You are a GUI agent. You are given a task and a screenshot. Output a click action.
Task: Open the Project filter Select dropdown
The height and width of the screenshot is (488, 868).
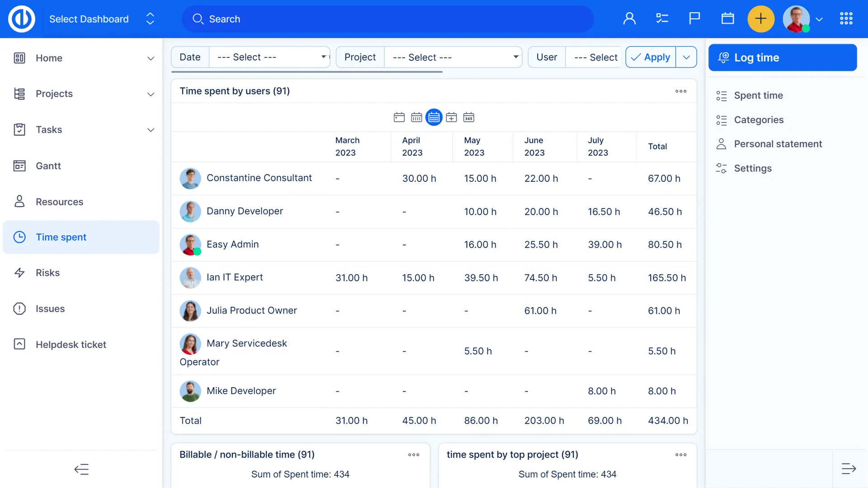pos(453,57)
